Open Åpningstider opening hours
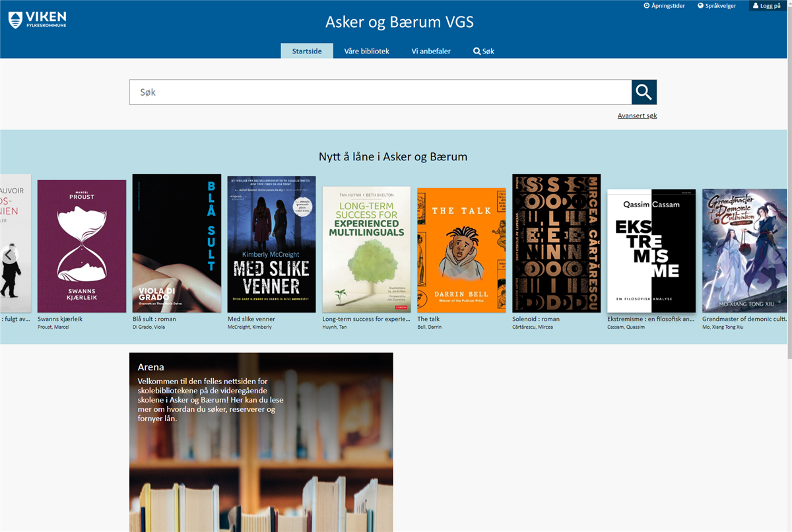 click(664, 6)
